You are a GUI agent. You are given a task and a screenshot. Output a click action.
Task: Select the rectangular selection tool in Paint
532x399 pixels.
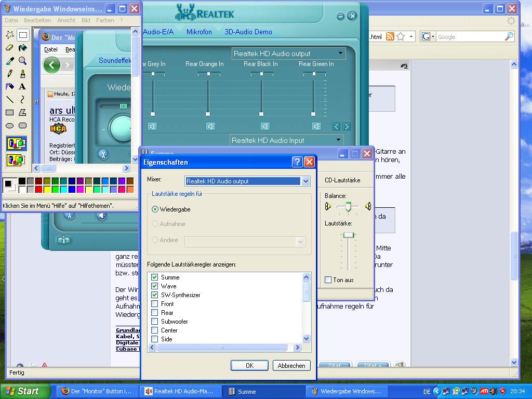pos(23,35)
